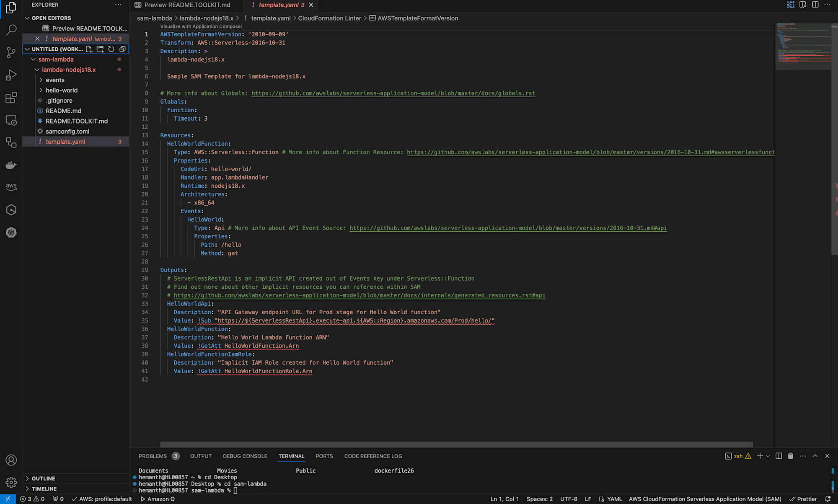Open the Remote Explorer view
The image size is (838, 504).
(x=11, y=120)
